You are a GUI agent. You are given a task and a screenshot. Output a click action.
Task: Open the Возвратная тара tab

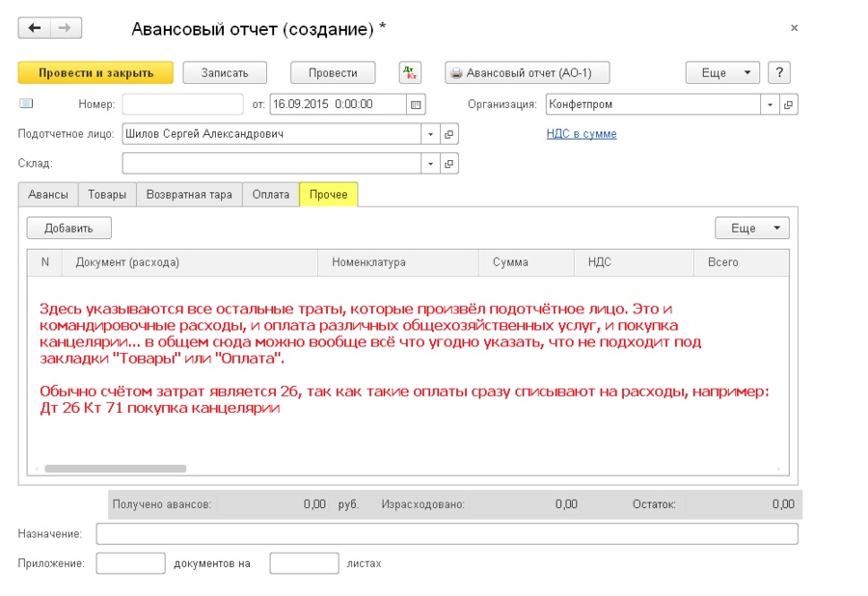pyautogui.click(x=189, y=195)
